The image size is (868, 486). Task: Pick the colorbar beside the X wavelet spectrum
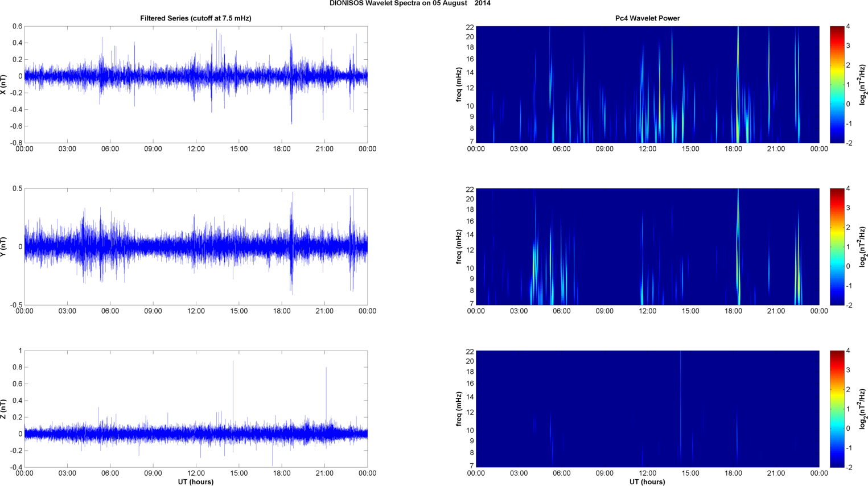pos(837,84)
